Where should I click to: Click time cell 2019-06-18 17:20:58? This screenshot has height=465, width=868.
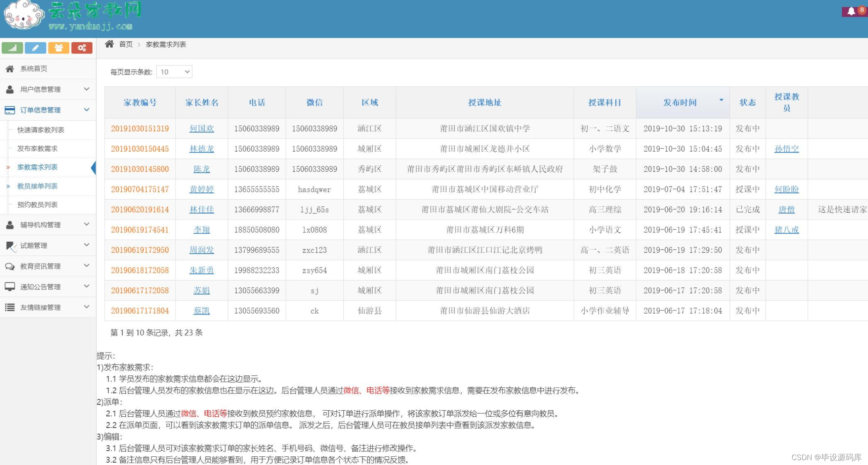coord(683,270)
